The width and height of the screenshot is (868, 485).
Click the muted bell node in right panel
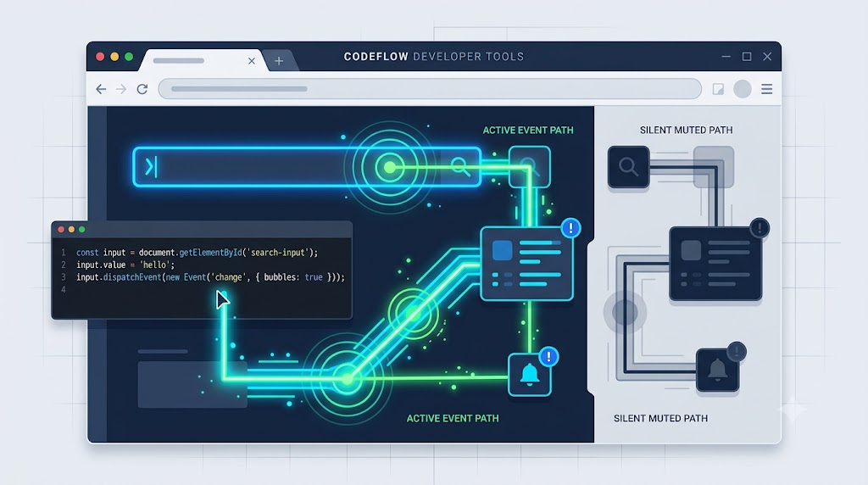[x=717, y=370]
